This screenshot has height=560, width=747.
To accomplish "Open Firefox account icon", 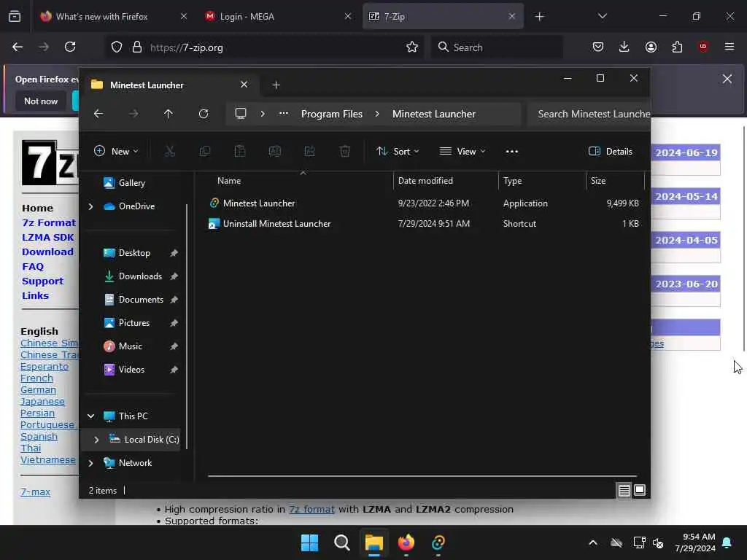I will click(651, 47).
